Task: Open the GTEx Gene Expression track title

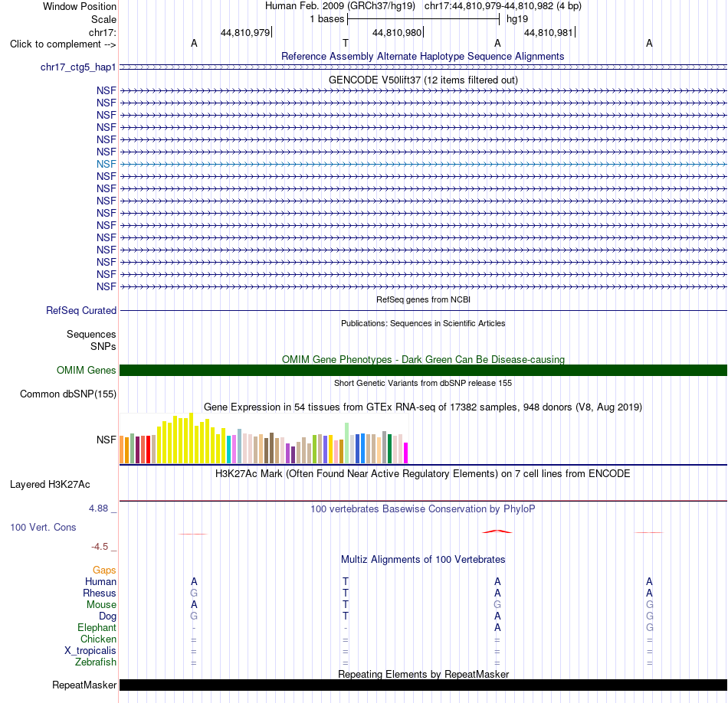Action: [423, 407]
